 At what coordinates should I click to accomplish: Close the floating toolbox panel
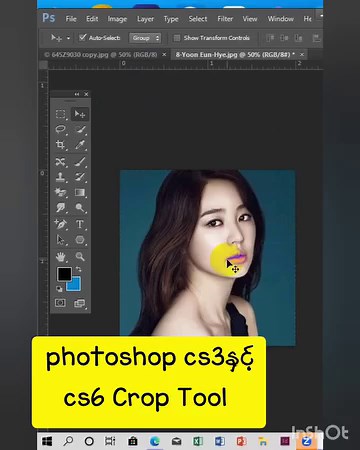(86, 94)
